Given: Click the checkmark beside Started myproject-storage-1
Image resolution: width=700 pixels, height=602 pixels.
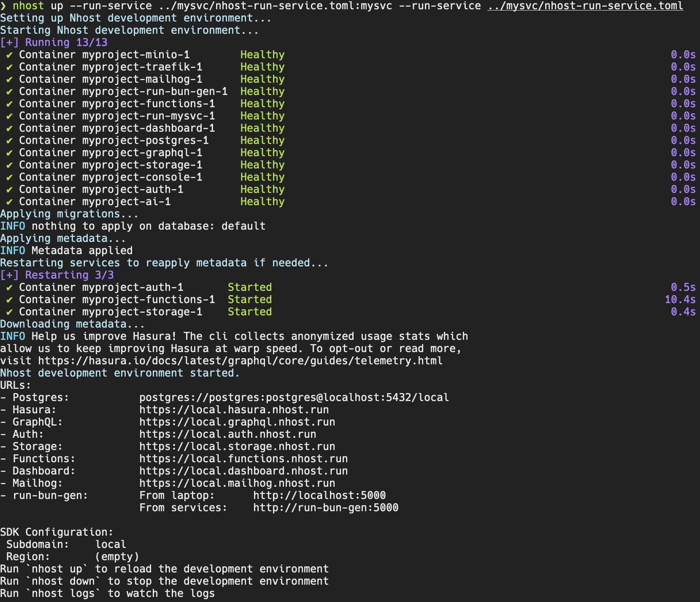Looking at the screenshot, I should [9, 312].
